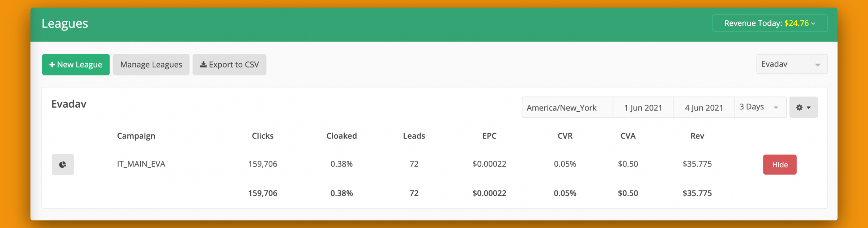Viewport: 868px width, 228px height.
Task: Click the gear settings icon button
Action: point(803,107)
